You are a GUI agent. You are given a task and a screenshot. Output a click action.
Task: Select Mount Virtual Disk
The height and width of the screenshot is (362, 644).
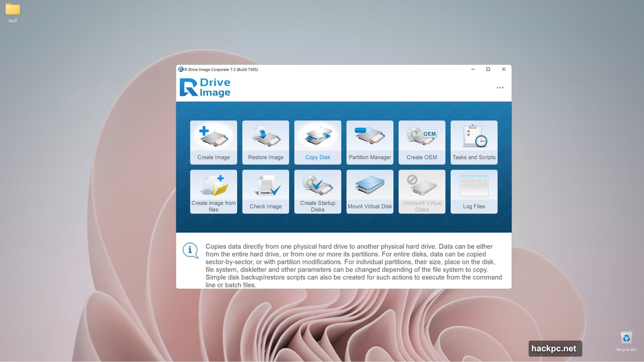[x=370, y=191]
